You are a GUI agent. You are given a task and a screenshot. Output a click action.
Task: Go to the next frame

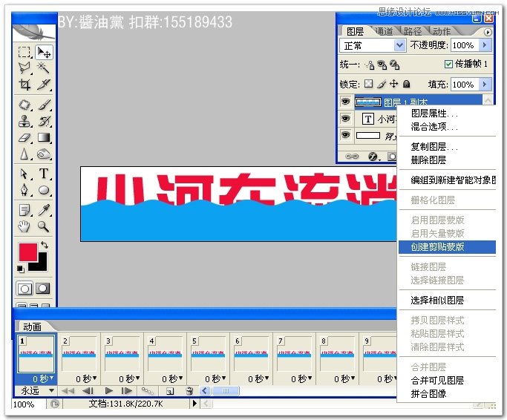point(126,391)
